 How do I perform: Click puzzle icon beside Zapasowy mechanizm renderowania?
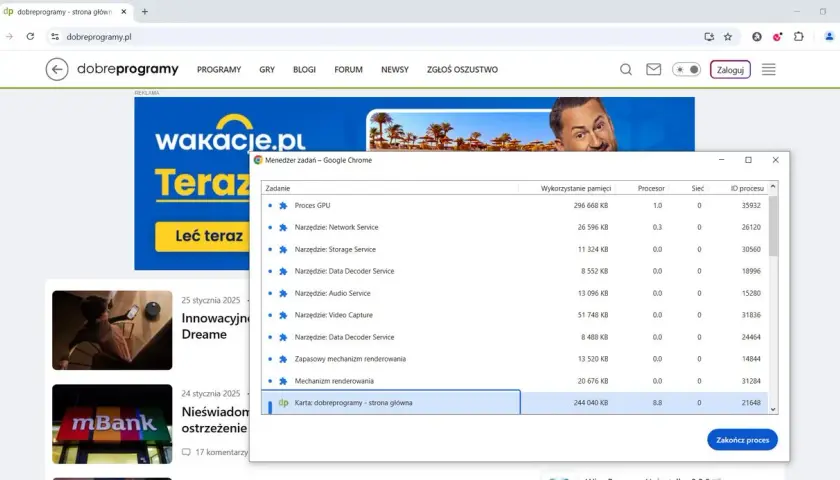[283, 359]
